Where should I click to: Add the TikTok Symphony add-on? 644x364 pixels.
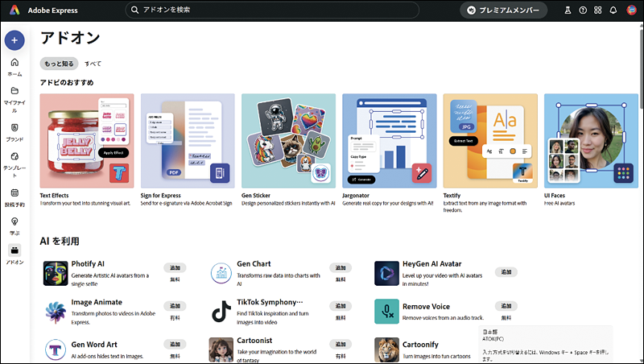[x=341, y=306]
